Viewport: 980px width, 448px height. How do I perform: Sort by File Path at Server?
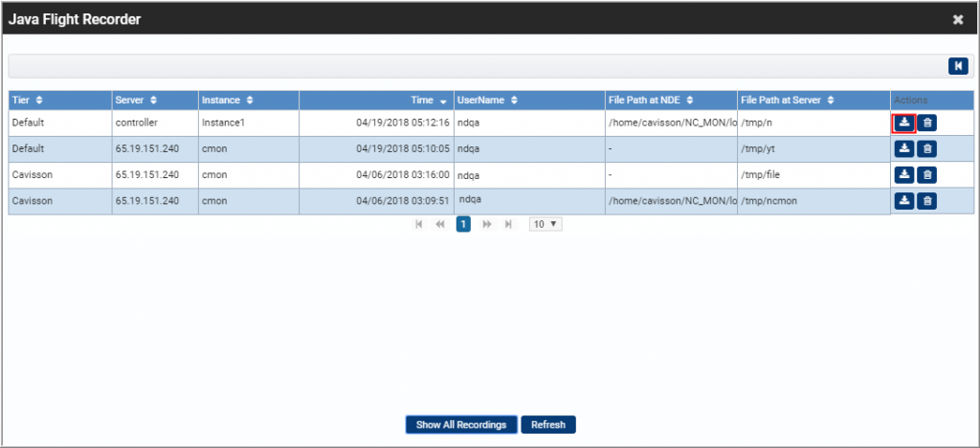click(x=831, y=100)
